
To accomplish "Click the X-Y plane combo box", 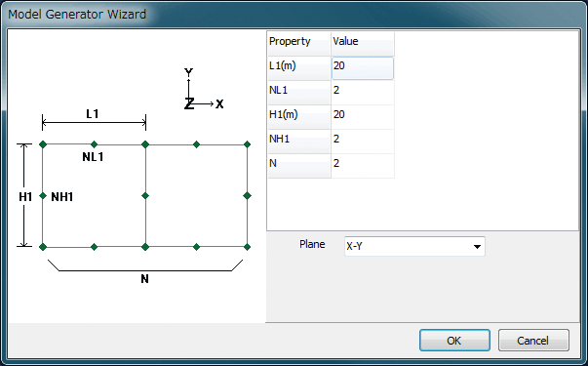I will tap(414, 247).
